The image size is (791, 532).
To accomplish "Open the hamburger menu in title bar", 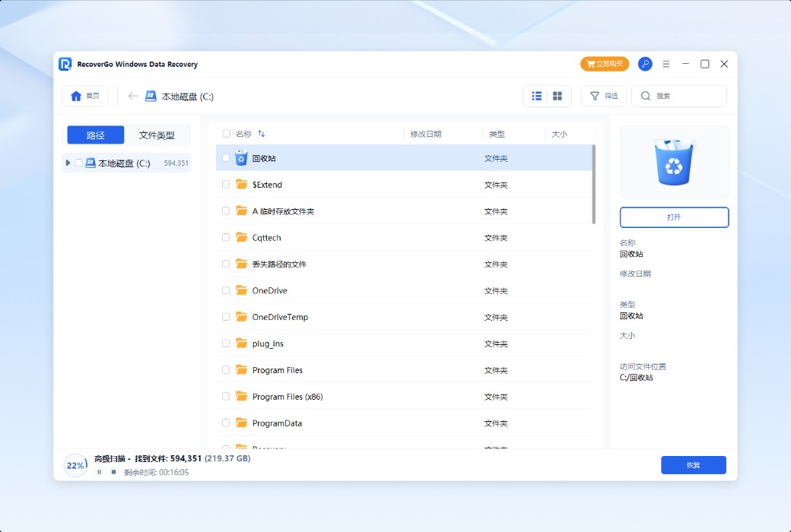I will pos(665,64).
